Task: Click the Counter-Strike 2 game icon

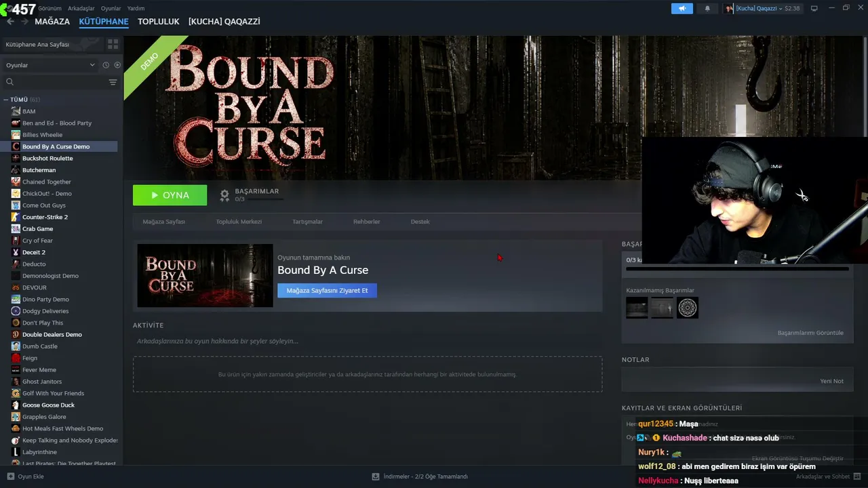Action: point(16,217)
